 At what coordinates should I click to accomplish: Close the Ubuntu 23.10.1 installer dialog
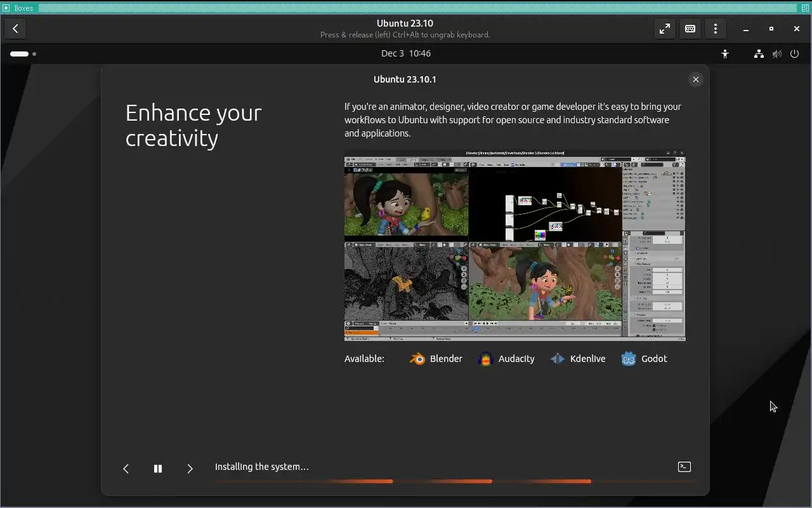click(696, 79)
